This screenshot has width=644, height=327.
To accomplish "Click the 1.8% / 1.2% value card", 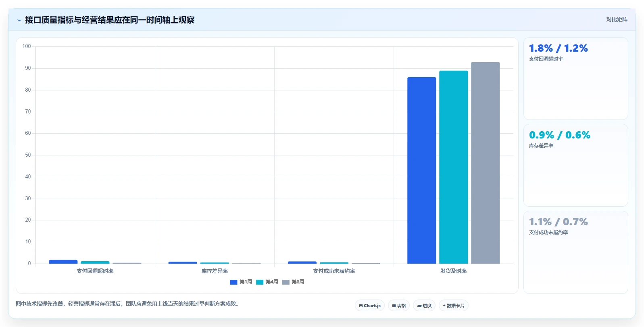I will [x=575, y=78].
